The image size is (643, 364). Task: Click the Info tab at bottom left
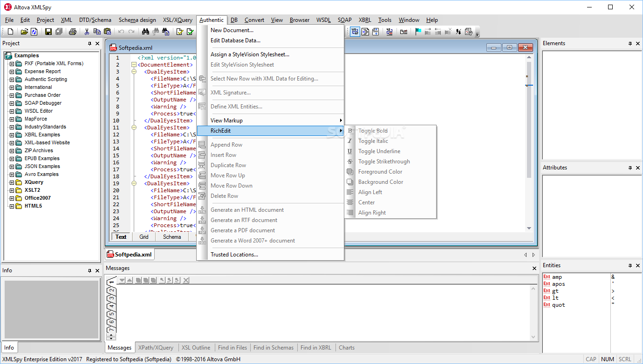(x=9, y=347)
